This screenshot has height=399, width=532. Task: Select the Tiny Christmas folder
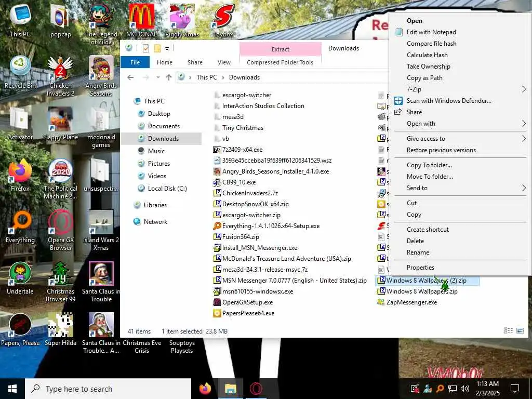pyautogui.click(x=243, y=128)
